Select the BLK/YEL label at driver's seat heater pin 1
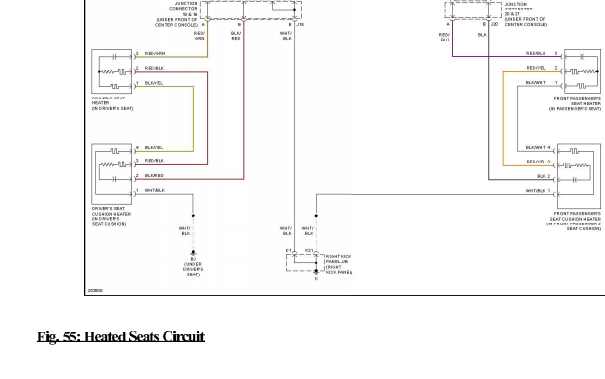Viewport: 605px width, 379px height. click(x=154, y=83)
